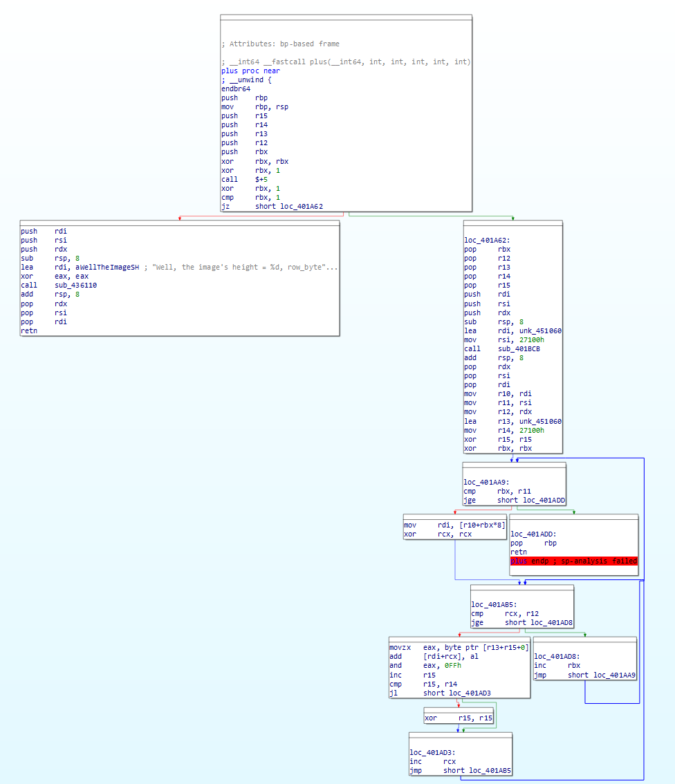Select the standalone xor r15, r15 block
The width and height of the screenshot is (675, 784).
coord(458,718)
